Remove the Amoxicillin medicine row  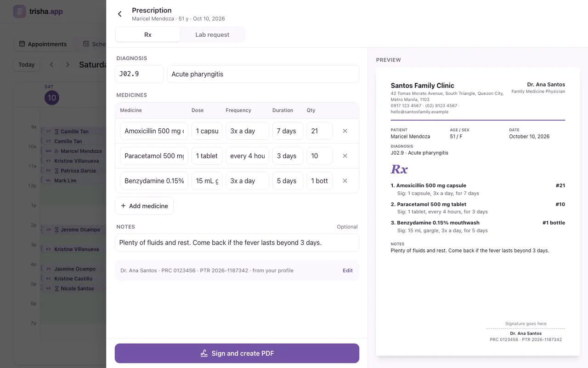click(x=345, y=131)
